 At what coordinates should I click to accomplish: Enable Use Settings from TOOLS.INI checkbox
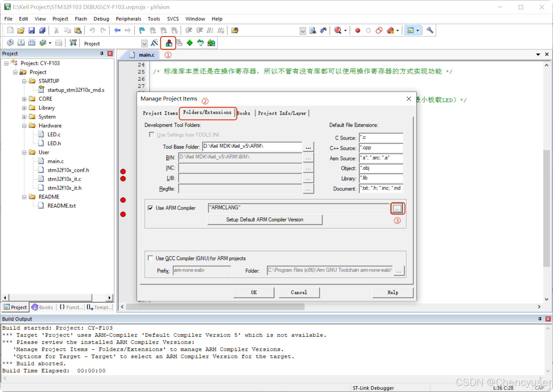tap(152, 135)
